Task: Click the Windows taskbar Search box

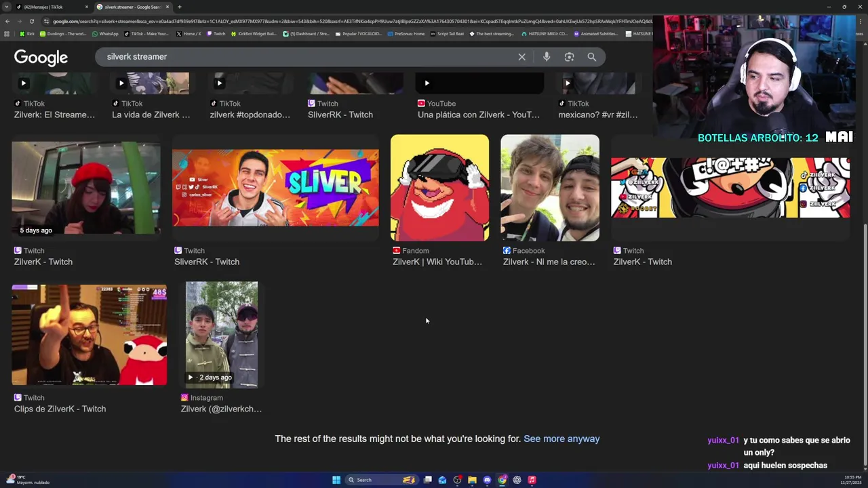Action: (x=382, y=480)
